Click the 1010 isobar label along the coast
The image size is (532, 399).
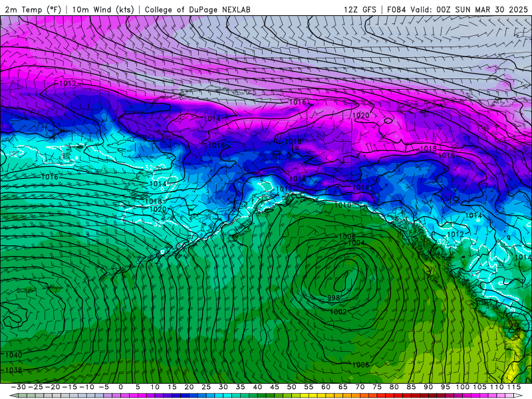coord(342,205)
